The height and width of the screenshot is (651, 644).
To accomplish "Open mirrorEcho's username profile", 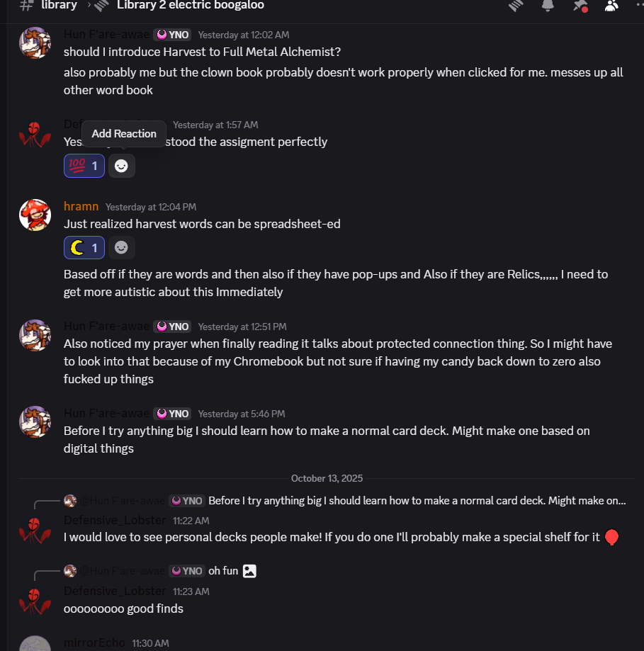I will pos(94,642).
